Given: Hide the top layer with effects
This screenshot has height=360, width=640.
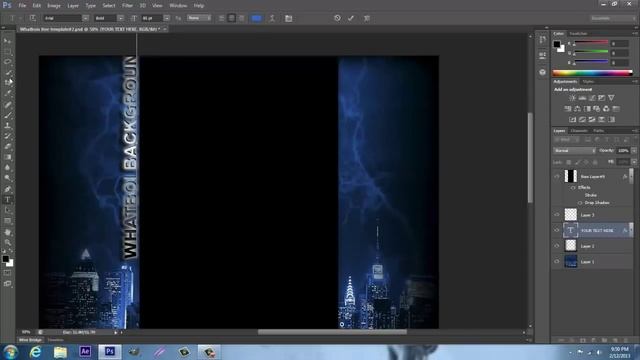Looking at the screenshot, I should pyautogui.click(x=557, y=176).
